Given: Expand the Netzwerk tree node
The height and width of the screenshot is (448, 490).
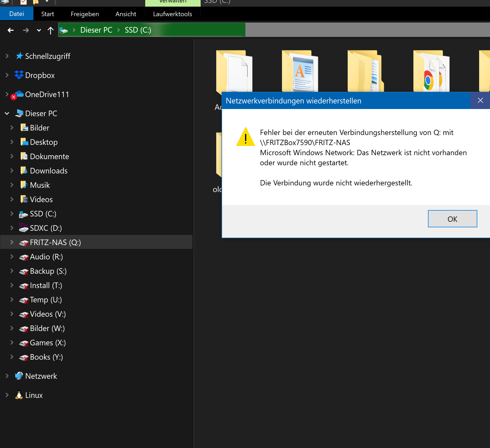Looking at the screenshot, I should (7, 376).
